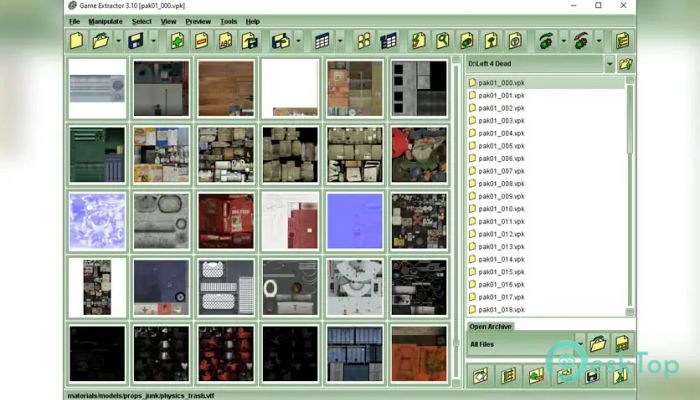
Task: Click the gnome character texture thumbnail
Action: click(x=419, y=155)
